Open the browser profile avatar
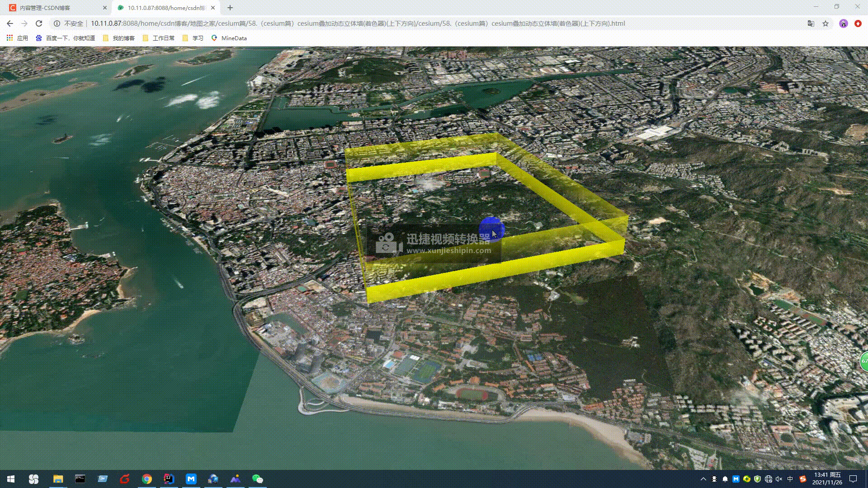Screen dimensions: 868x488 pos(843,23)
